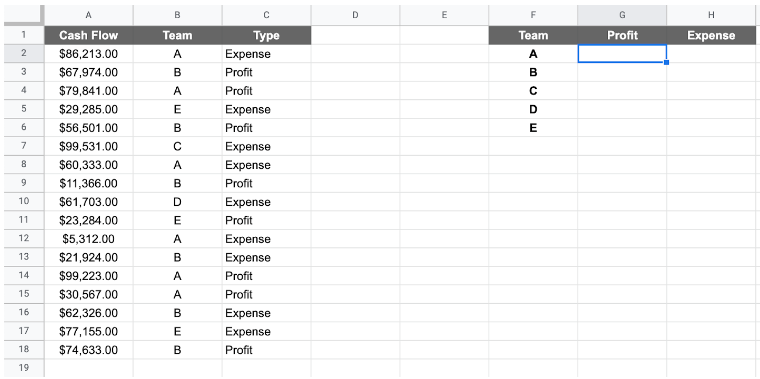Select the bold Team E cell in column F
The width and height of the screenshot is (760, 379).
coord(533,128)
